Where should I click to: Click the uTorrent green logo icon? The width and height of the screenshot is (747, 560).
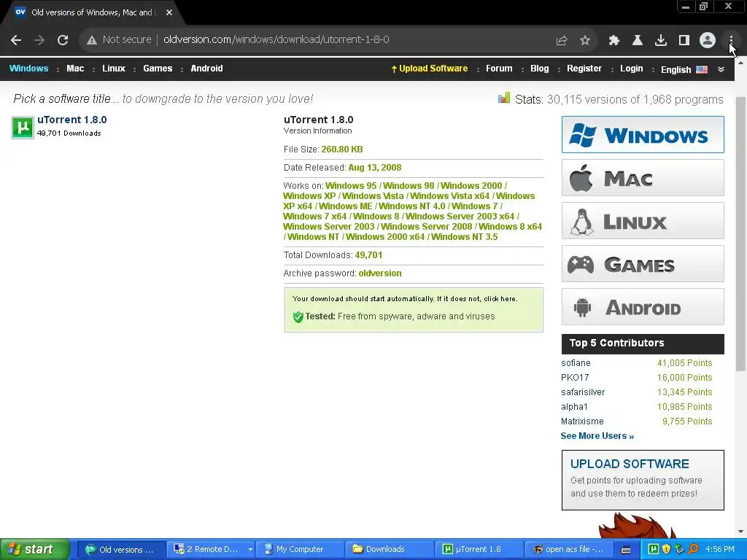23,127
